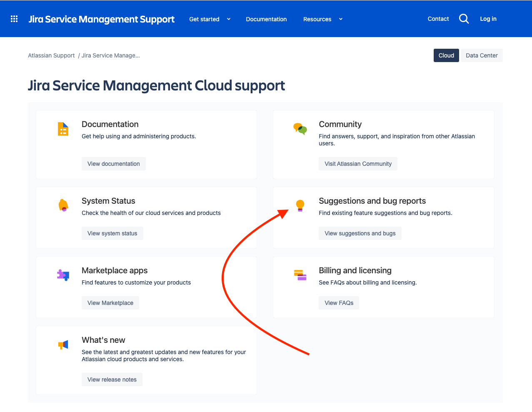Select the Marketplace apps puzzle piece icon
The height and width of the screenshot is (412, 532).
(x=63, y=275)
